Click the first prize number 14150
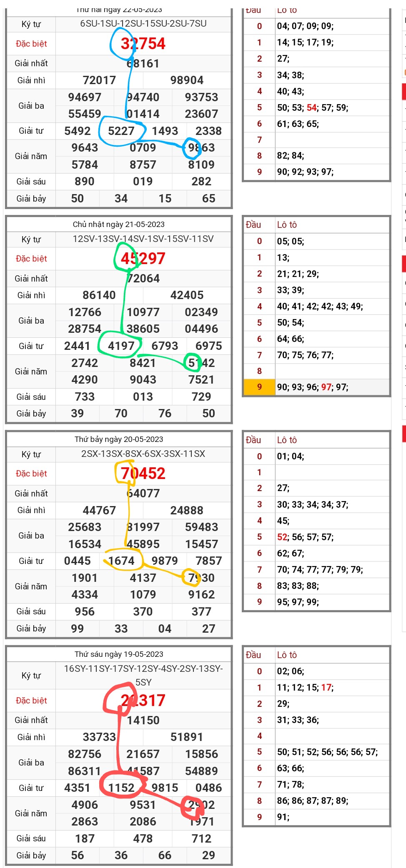 click(x=143, y=721)
